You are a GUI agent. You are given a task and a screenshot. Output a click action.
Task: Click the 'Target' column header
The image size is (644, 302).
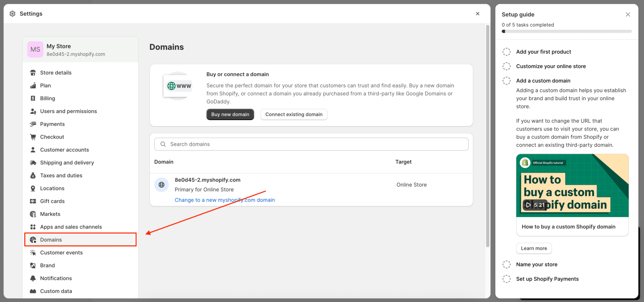[403, 162]
